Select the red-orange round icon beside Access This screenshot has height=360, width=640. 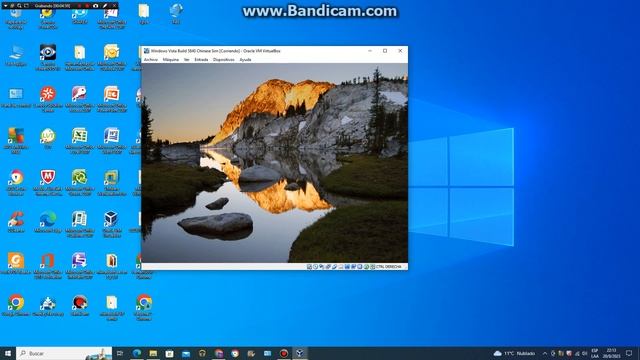(x=48, y=94)
